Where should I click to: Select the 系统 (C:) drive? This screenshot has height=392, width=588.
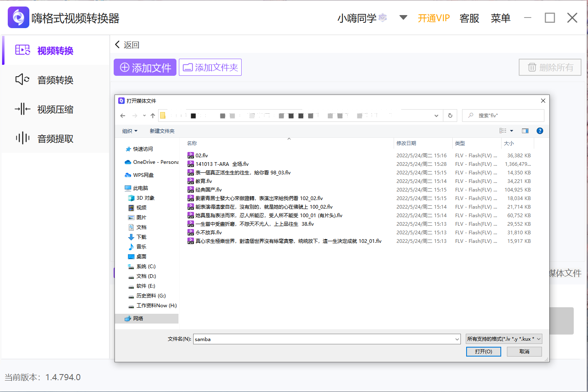(x=142, y=266)
